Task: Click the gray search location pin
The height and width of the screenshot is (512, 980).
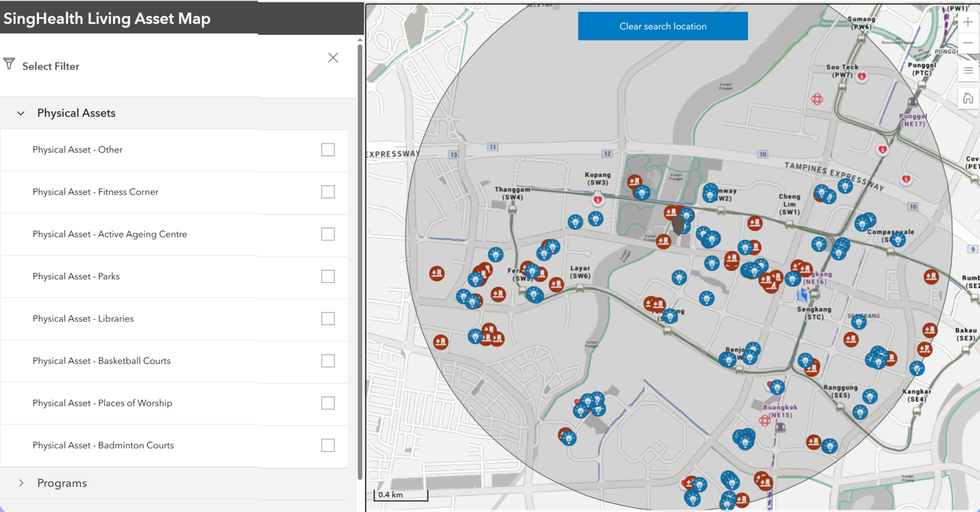Action: 678,225
